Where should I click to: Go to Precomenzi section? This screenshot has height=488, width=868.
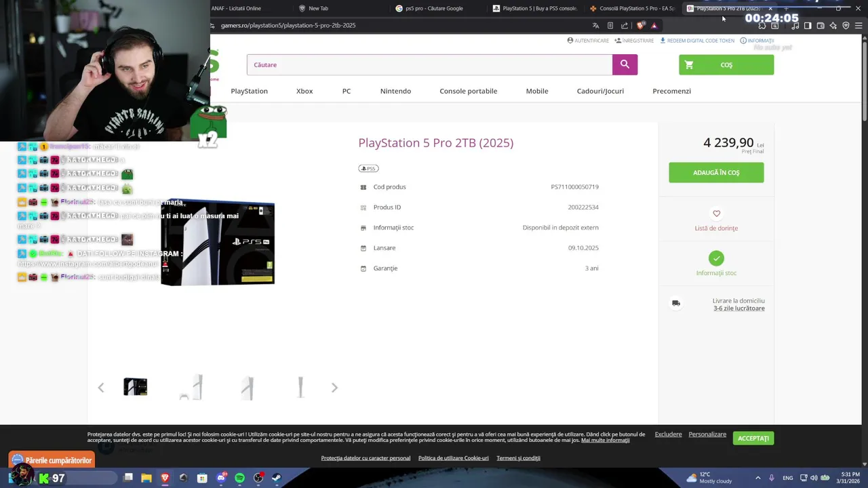pos(671,91)
